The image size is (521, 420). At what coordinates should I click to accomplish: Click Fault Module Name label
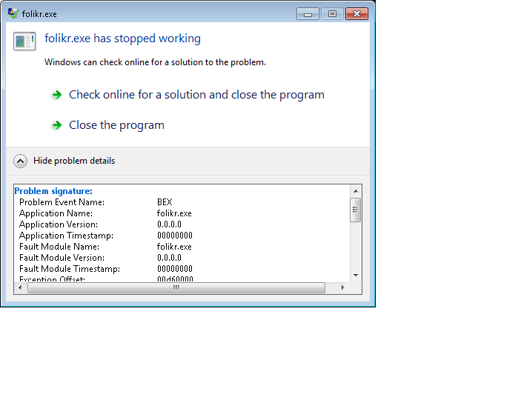point(59,247)
